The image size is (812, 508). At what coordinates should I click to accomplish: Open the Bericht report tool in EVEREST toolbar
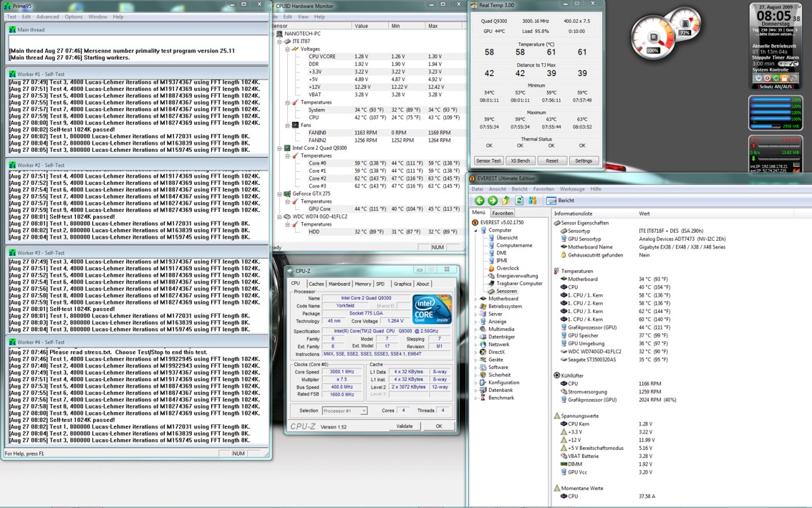(561, 201)
